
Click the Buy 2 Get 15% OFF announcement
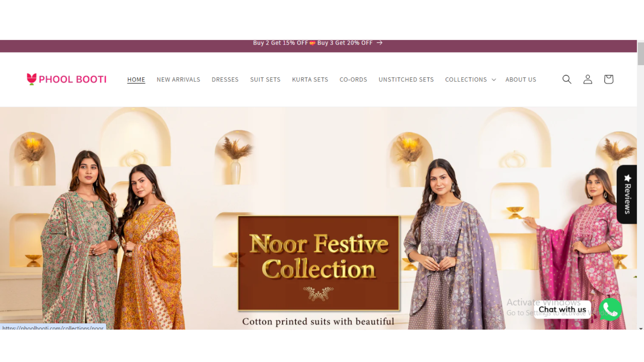280,43
